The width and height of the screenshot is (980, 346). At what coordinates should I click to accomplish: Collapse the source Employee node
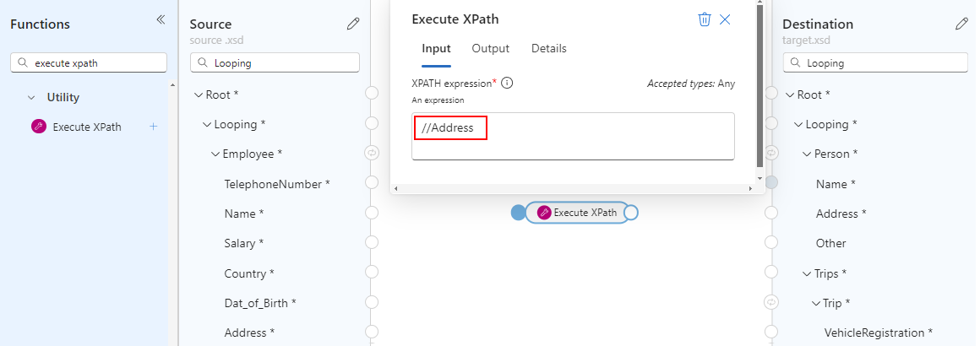coord(216,154)
